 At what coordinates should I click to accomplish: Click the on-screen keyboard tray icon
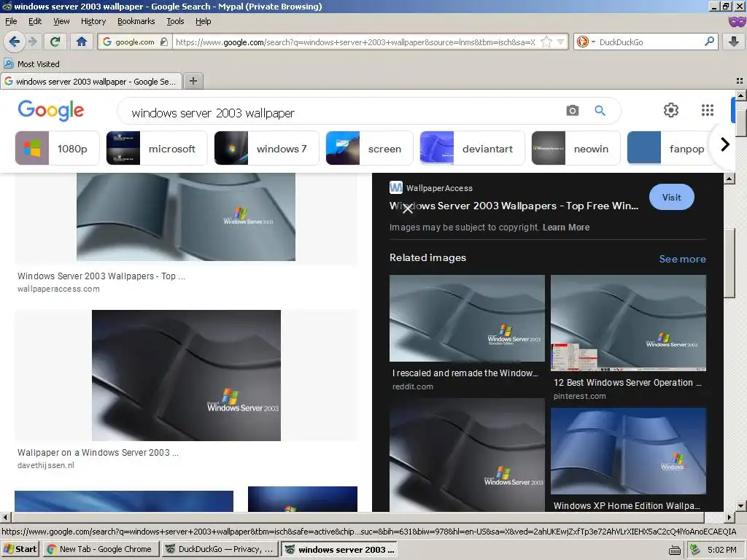[x=675, y=550]
